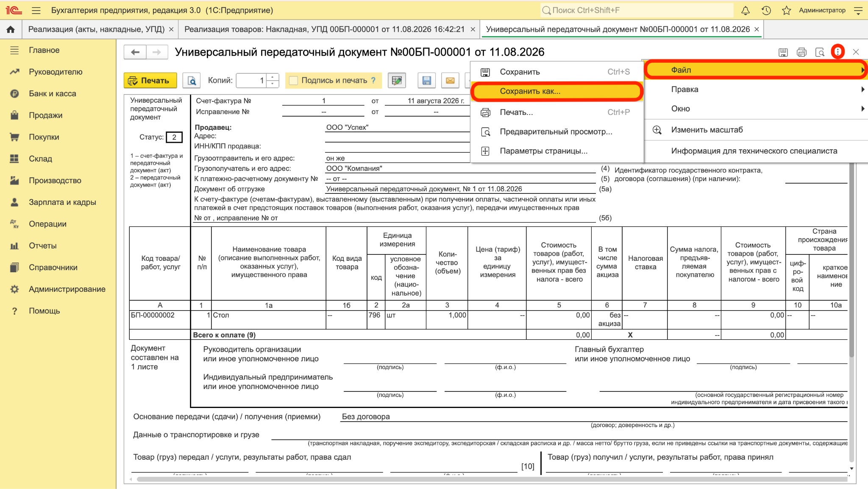Click the БП-00000002 product code cell
The image size is (868, 489).
click(x=160, y=320)
